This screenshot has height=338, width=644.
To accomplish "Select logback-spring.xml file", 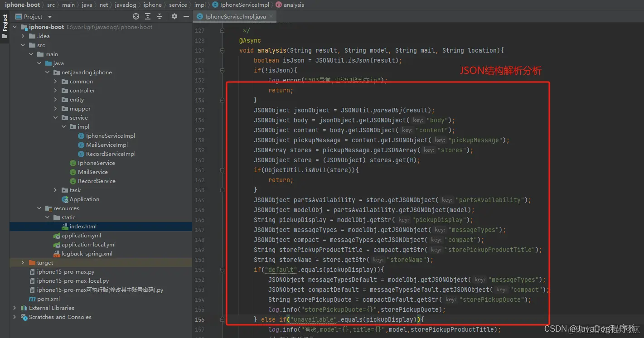I will [87, 254].
